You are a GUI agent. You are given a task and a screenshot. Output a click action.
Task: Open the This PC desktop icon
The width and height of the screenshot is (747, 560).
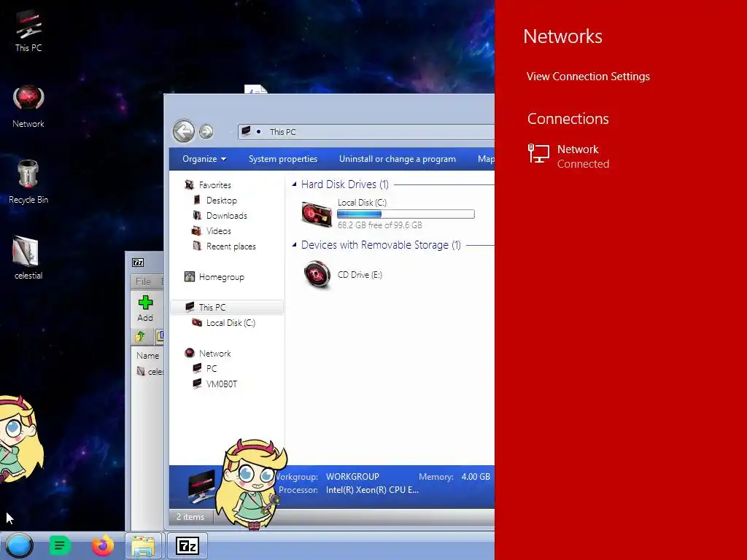click(28, 31)
